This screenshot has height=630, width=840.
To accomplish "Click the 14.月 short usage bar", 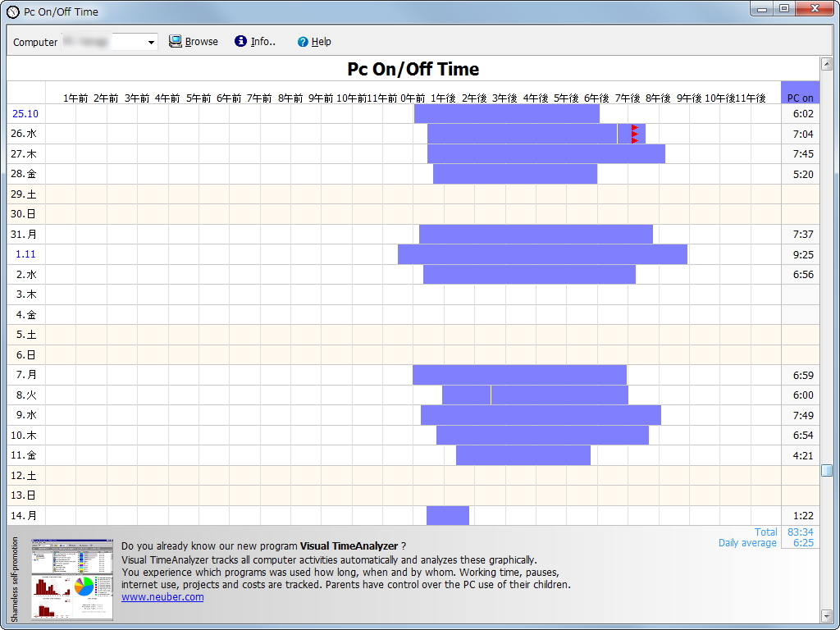I will 448,515.
